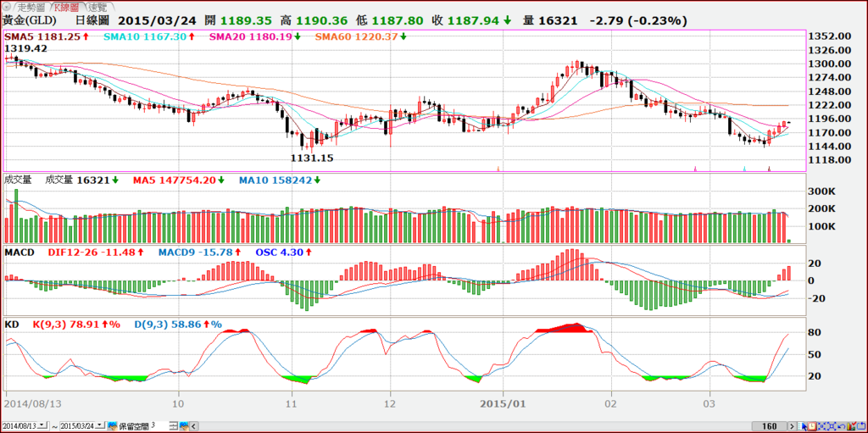The width and height of the screenshot is (868, 433).
Task: Select the K線圖 tab
Action: [x=68, y=8]
